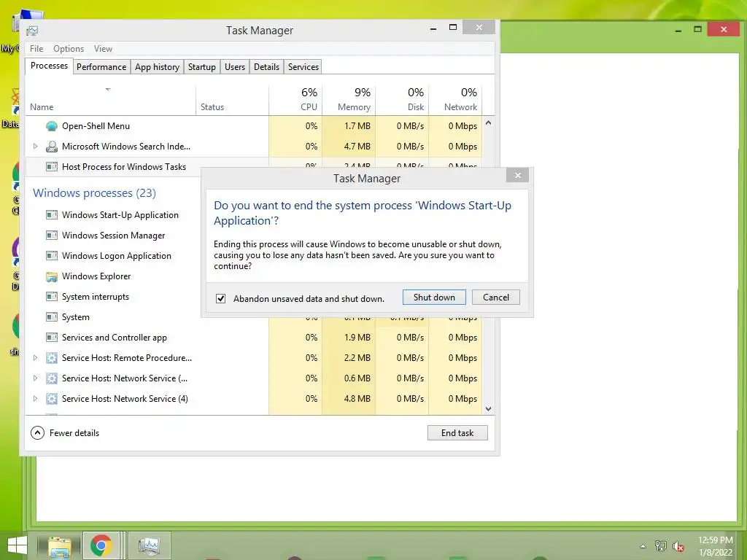The width and height of the screenshot is (747, 560).
Task: Click the Service Host: Remote Procedure gear icon
Action: [52, 358]
